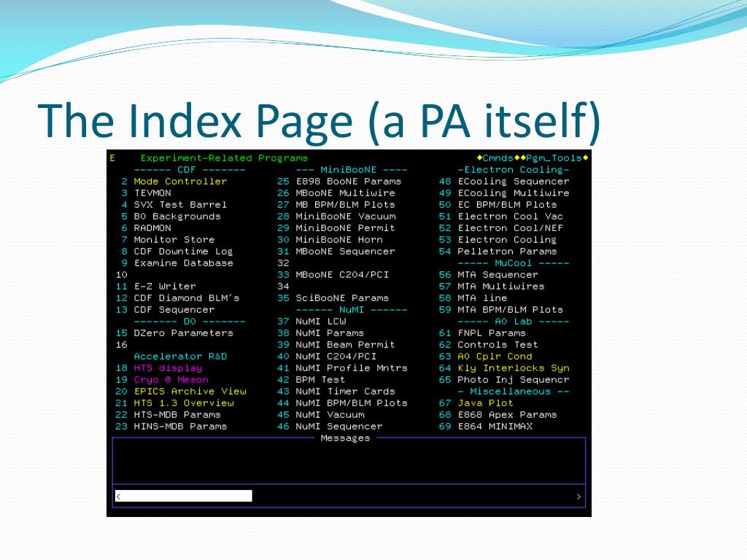Screen dimensions: 747x560
Task: Open Cryo @ Meson entry
Action: point(171,379)
